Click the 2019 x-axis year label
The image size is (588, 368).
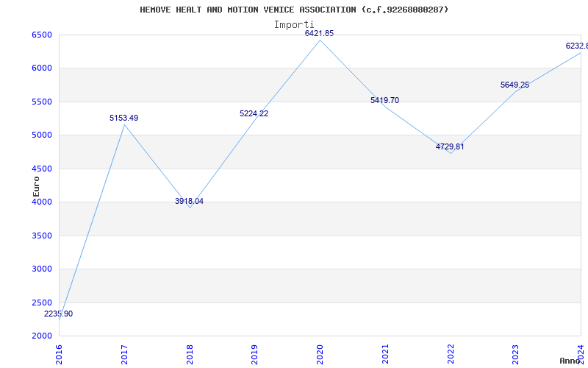coord(254,355)
